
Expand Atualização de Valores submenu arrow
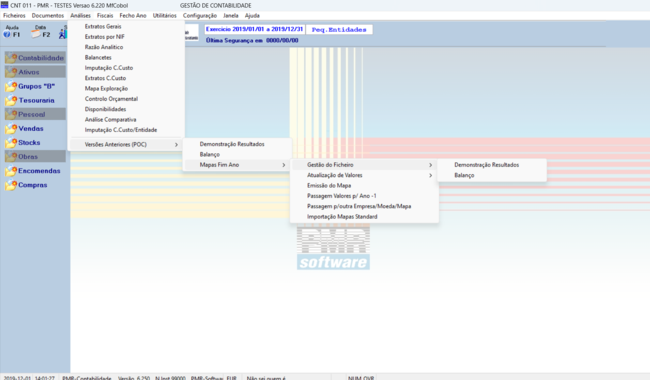click(430, 175)
